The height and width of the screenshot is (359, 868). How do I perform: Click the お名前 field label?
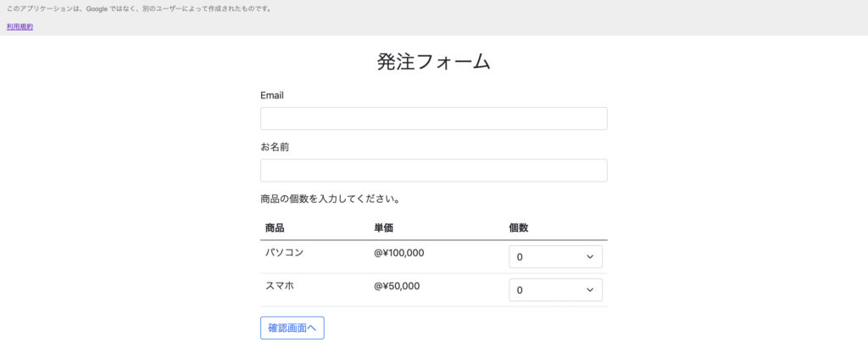(275, 148)
